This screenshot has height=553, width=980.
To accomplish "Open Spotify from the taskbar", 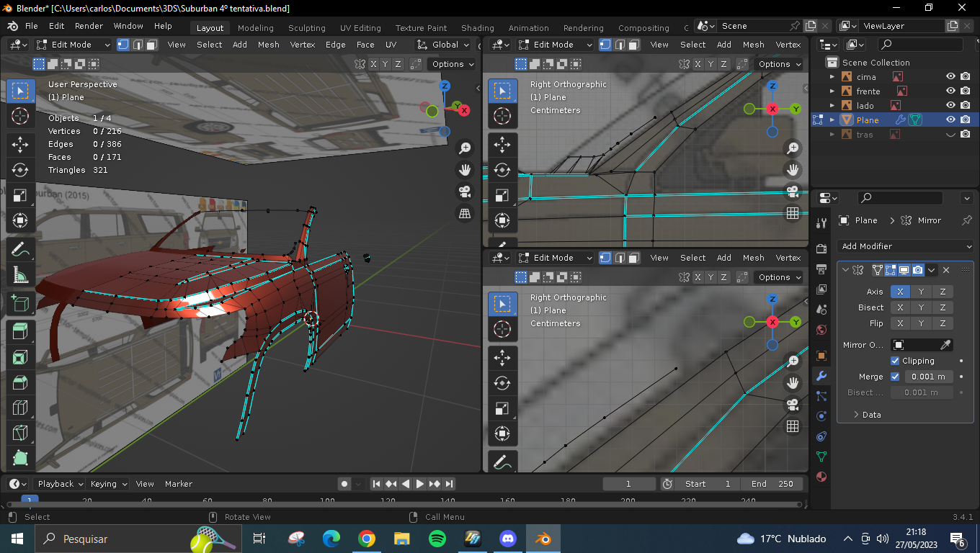I will tap(437, 539).
